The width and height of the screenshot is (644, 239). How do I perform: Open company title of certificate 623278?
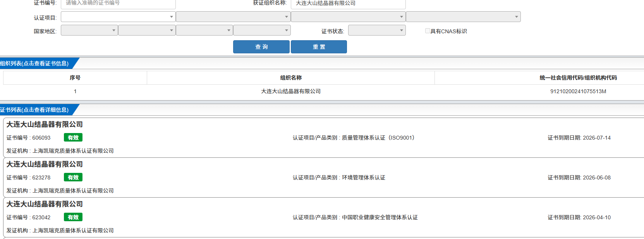click(45, 164)
